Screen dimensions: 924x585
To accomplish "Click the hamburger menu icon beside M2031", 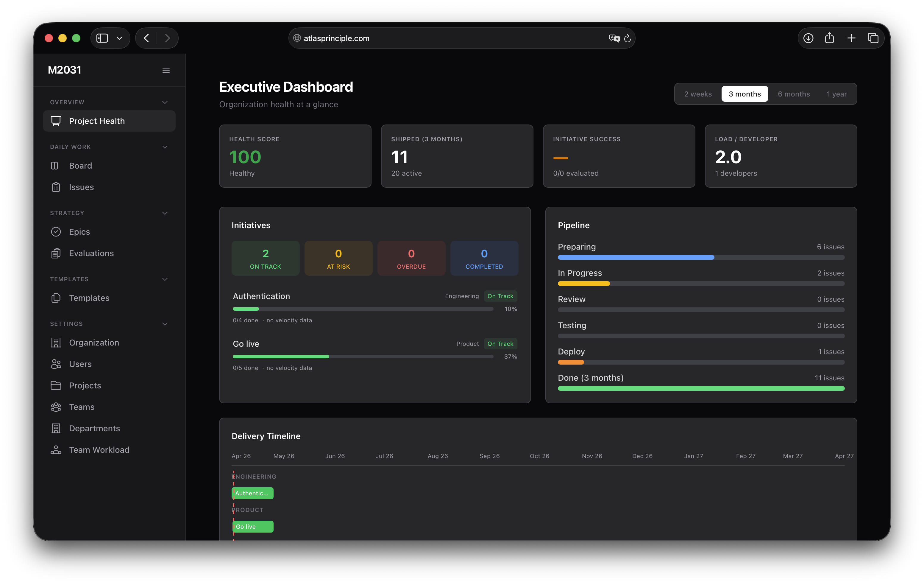I will pyautogui.click(x=166, y=70).
